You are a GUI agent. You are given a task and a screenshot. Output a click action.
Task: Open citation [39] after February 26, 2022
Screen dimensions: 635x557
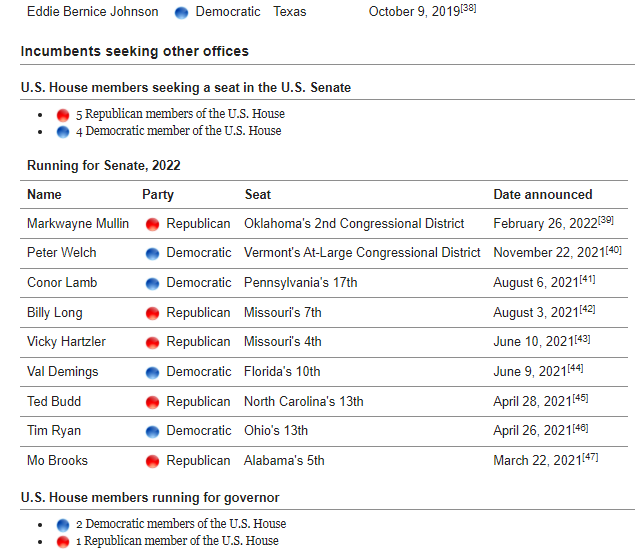click(606, 220)
